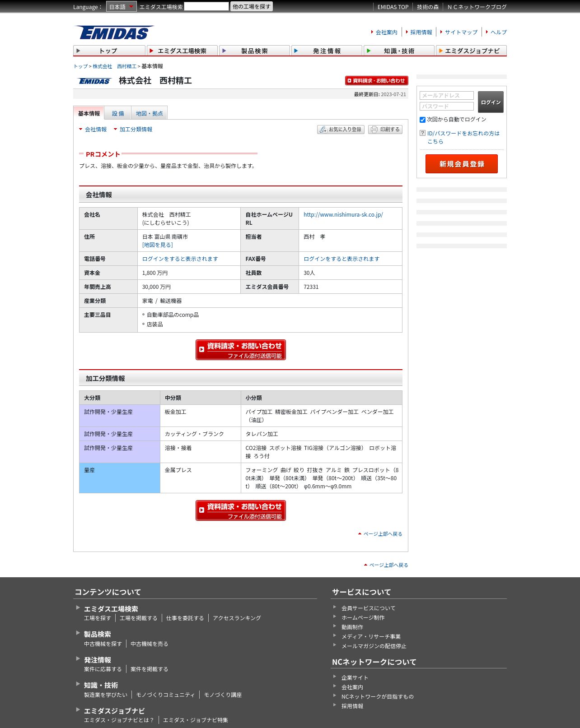Screen dimensions: 580x728
Task: Click the green arrow icon on 知識・技術 nav
Action: tap(369, 51)
